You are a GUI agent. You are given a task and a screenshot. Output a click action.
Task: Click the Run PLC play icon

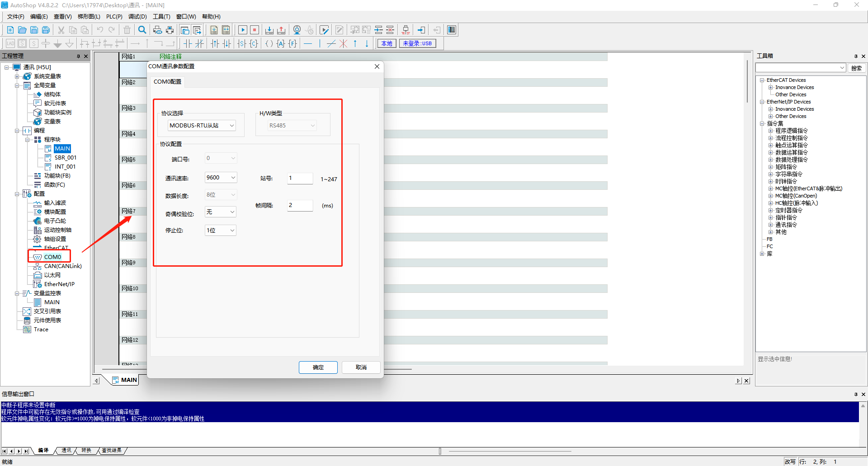pos(242,30)
